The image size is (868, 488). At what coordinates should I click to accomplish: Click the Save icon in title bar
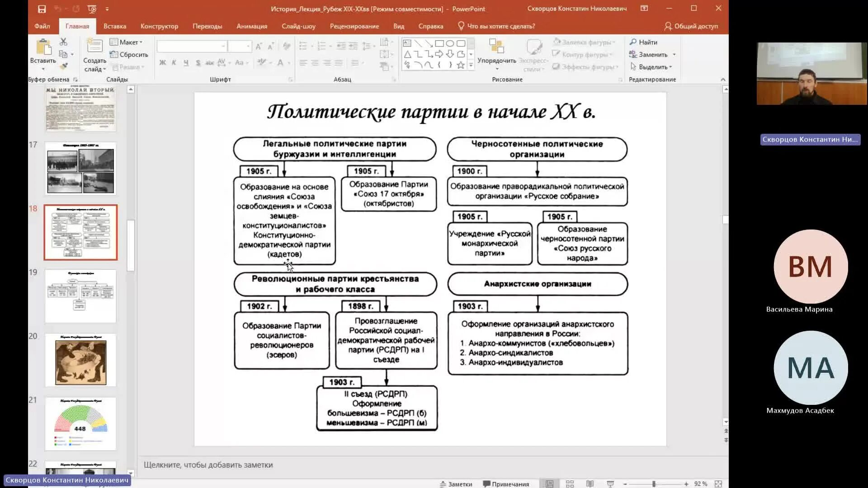pyautogui.click(x=42, y=9)
